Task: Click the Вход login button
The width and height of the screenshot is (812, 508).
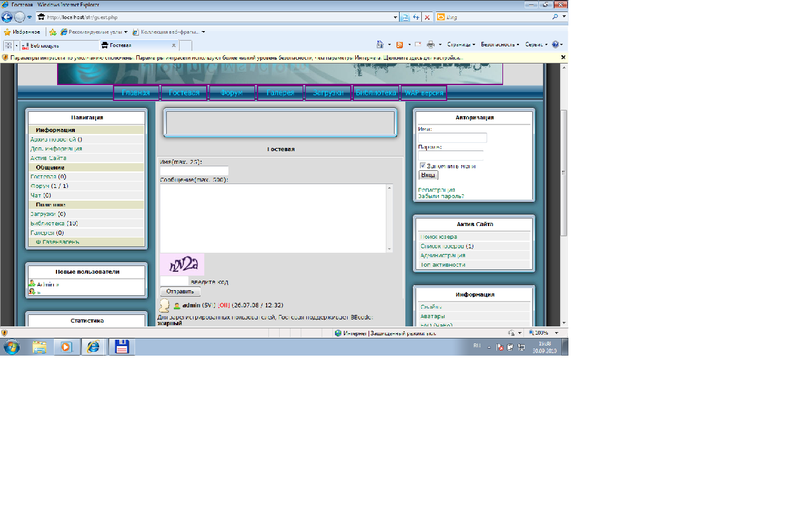Action: click(x=428, y=175)
